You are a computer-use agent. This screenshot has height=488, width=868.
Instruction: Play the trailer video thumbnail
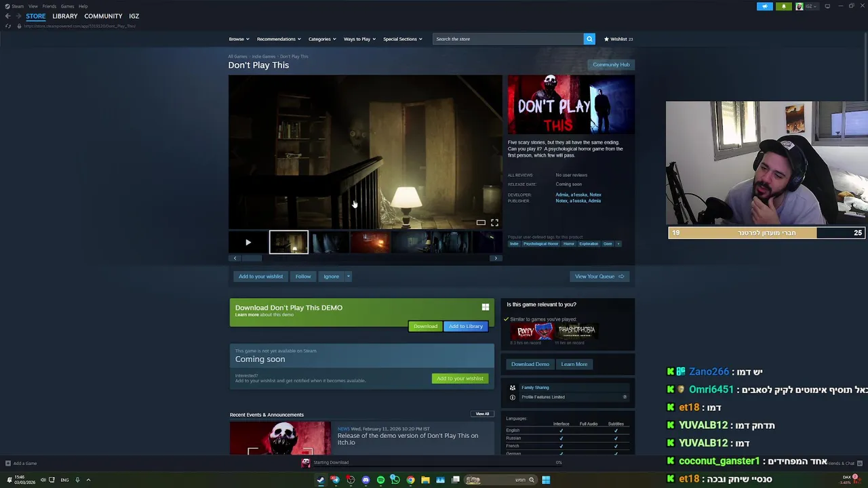(248, 242)
